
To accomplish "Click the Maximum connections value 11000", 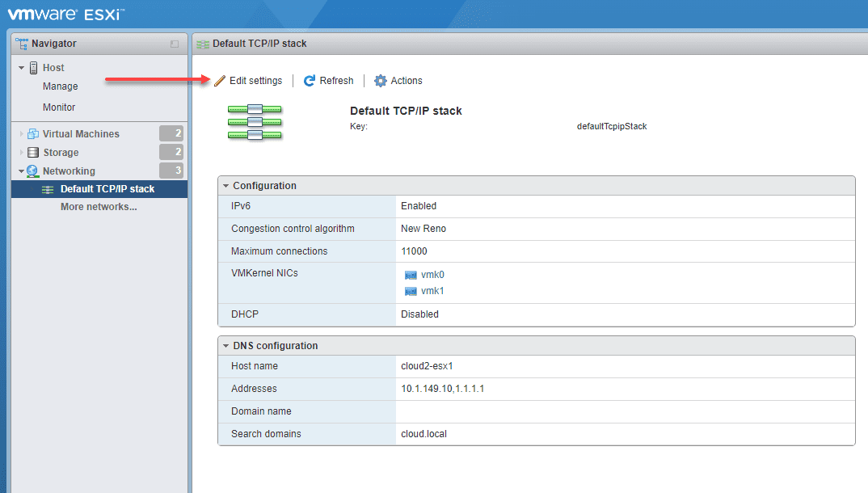I will (412, 251).
